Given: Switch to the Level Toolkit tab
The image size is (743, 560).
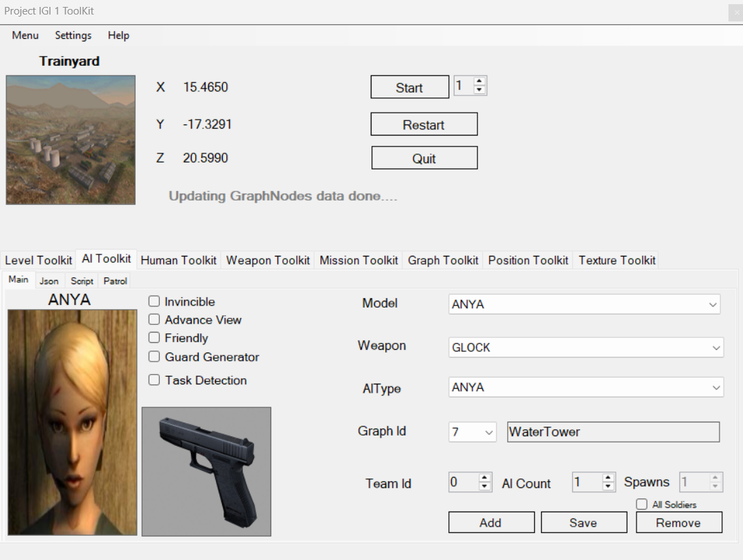Looking at the screenshot, I should click(38, 261).
